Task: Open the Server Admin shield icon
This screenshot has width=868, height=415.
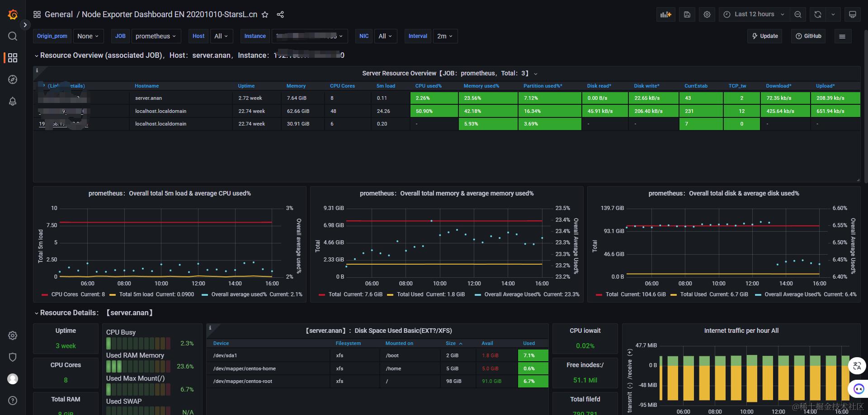Action: tap(13, 357)
